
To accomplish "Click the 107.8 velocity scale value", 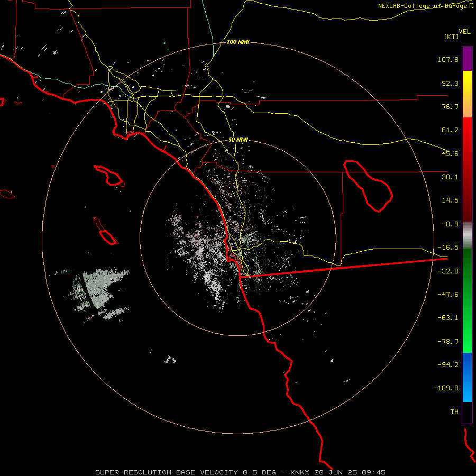I will pos(448,59).
